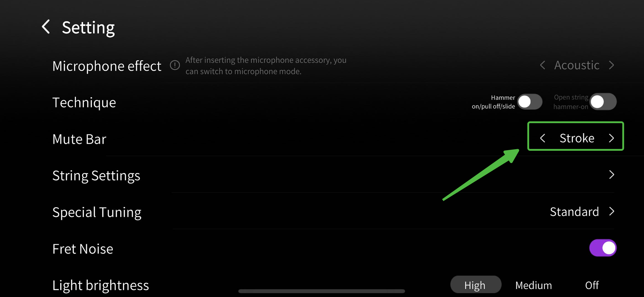Set Light brightness to Medium

click(533, 285)
